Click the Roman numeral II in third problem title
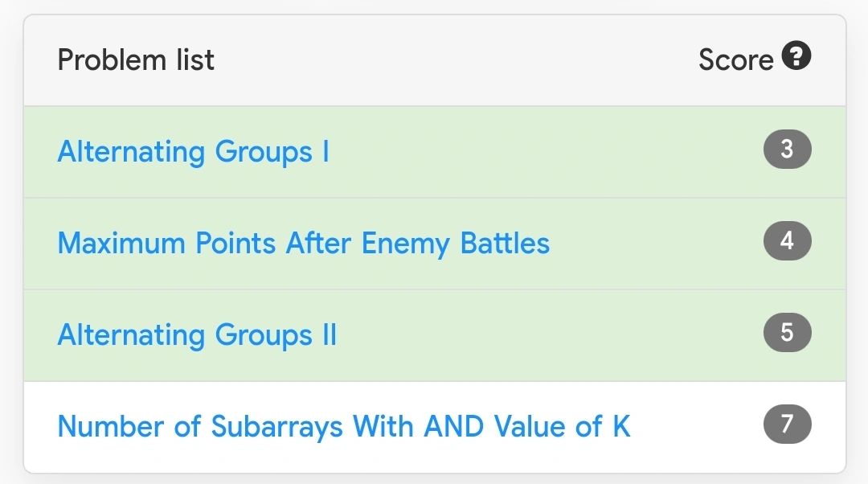 pos(330,334)
